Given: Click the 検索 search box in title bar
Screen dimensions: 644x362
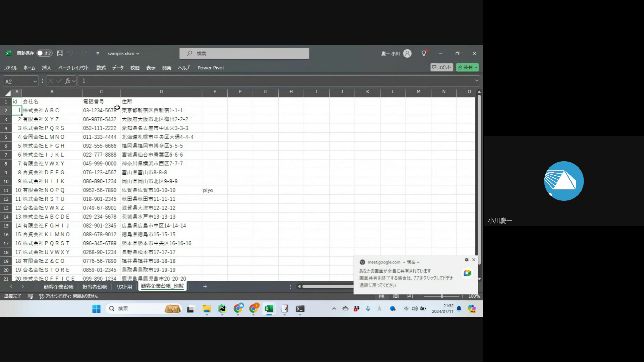Looking at the screenshot, I should [244, 53].
